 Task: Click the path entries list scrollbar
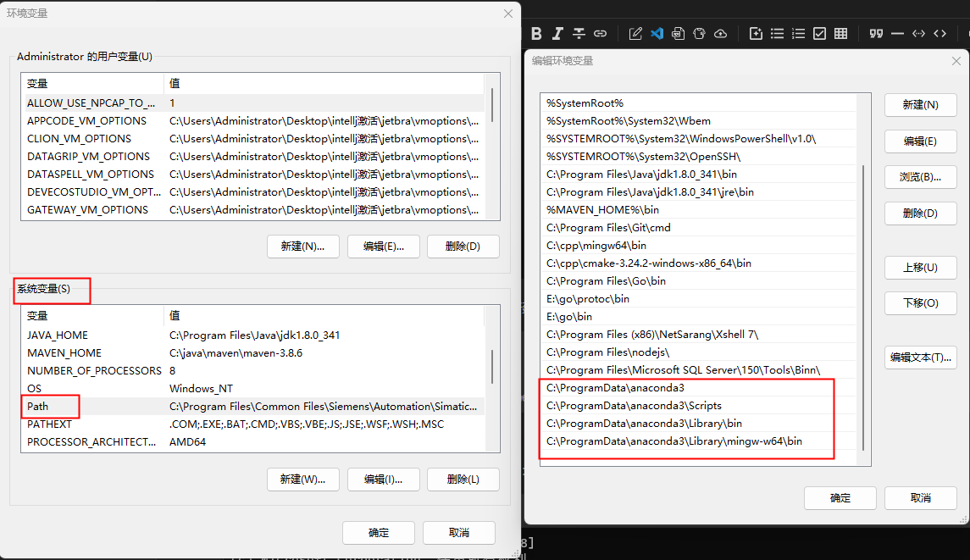pyautogui.click(x=863, y=308)
